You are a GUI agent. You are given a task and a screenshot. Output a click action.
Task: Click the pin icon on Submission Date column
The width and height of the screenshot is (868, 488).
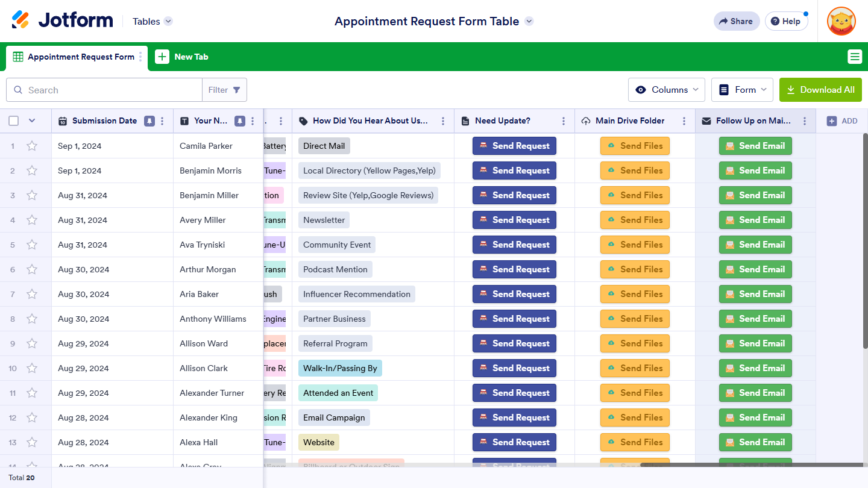(149, 121)
